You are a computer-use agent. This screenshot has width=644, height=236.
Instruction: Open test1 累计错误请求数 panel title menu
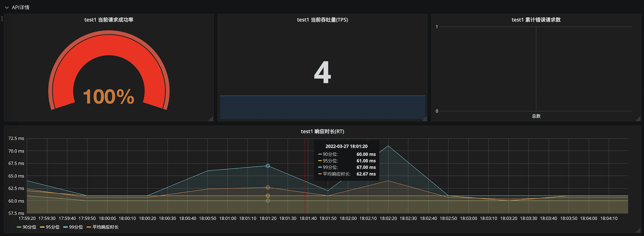tap(536, 20)
